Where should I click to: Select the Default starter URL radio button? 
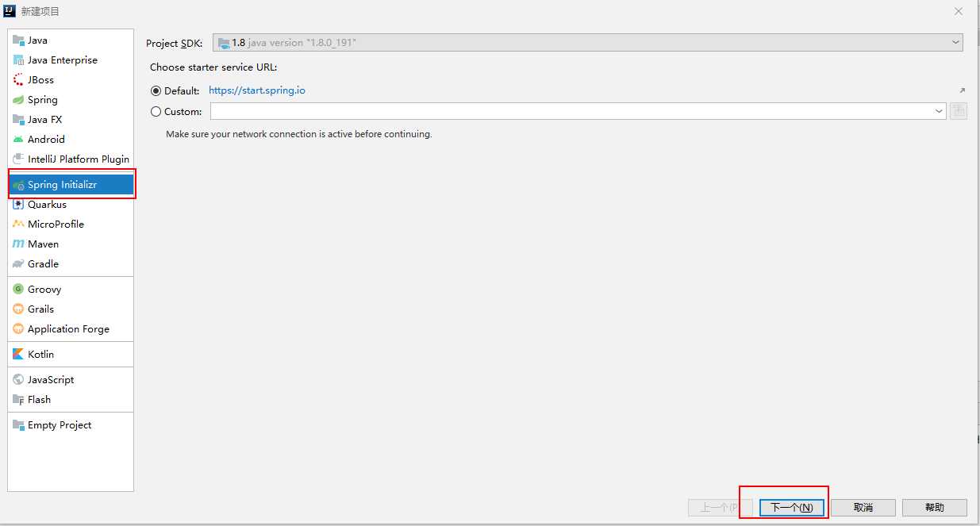point(156,91)
